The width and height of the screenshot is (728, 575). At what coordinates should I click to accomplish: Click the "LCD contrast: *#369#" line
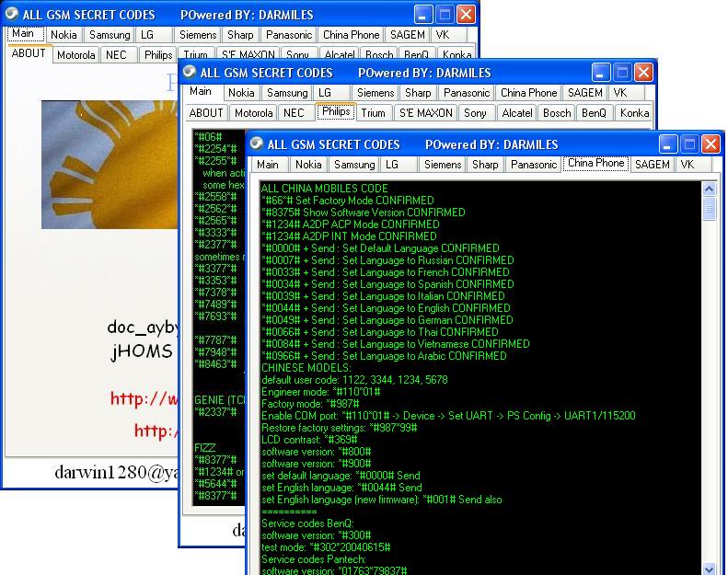coord(309,440)
